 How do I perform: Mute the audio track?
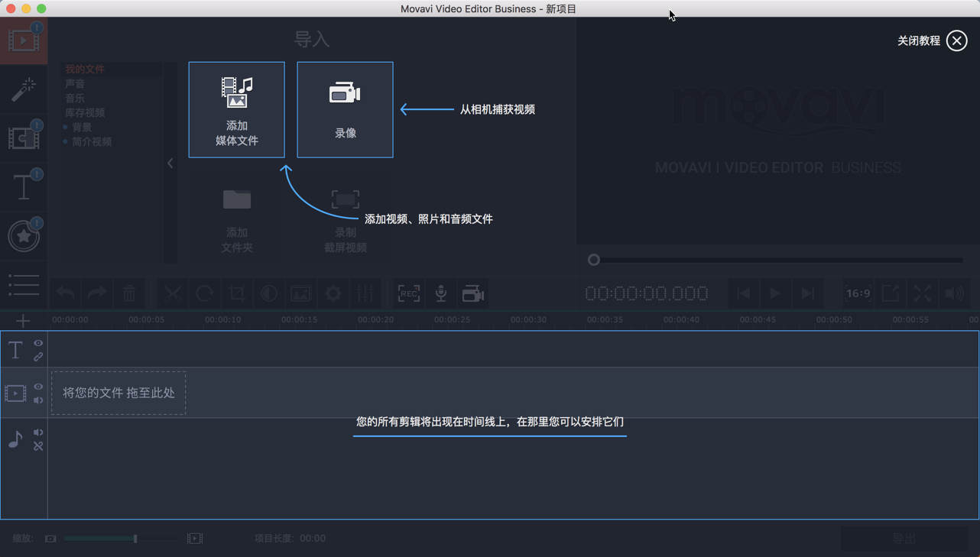click(37, 433)
